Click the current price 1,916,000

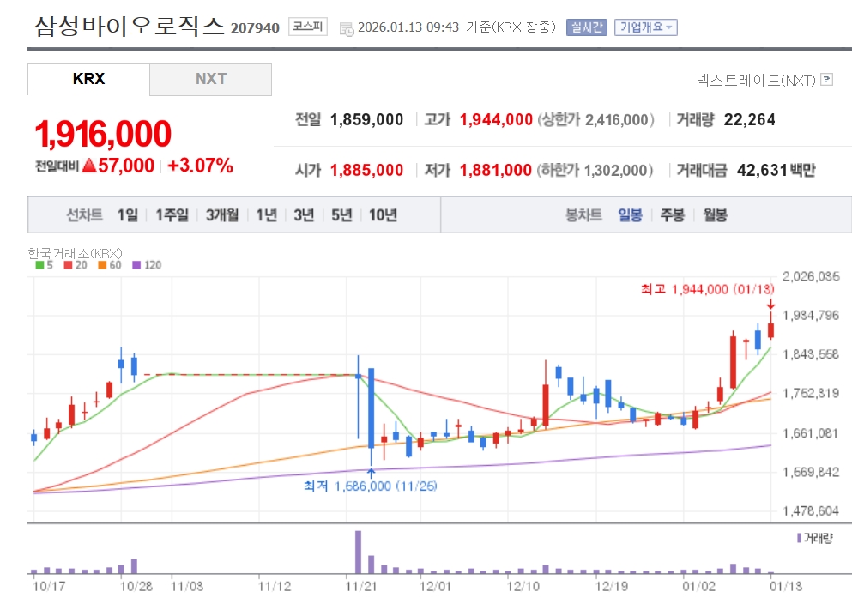103,134
